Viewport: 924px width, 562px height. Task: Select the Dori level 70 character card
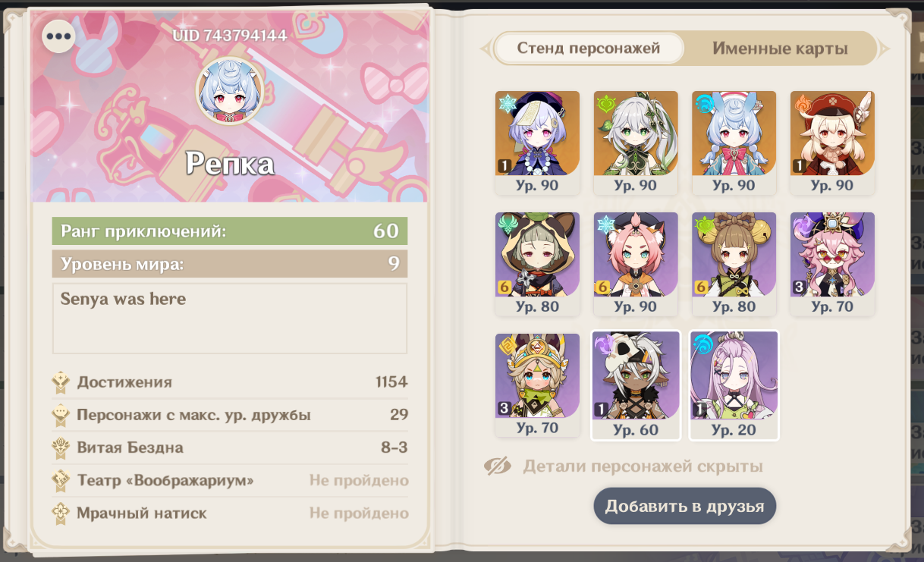pyautogui.click(x=832, y=264)
